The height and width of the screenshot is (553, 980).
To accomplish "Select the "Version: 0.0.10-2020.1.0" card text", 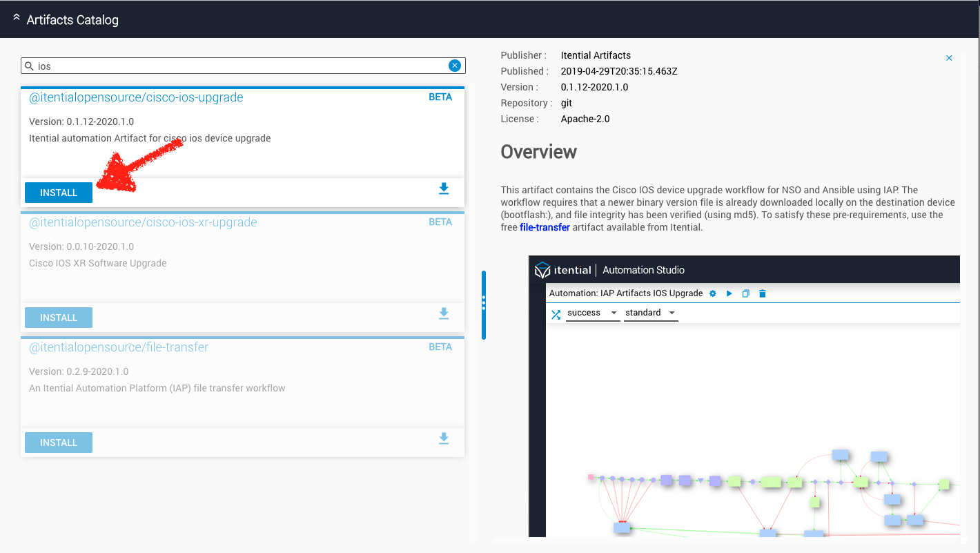I will (x=81, y=246).
